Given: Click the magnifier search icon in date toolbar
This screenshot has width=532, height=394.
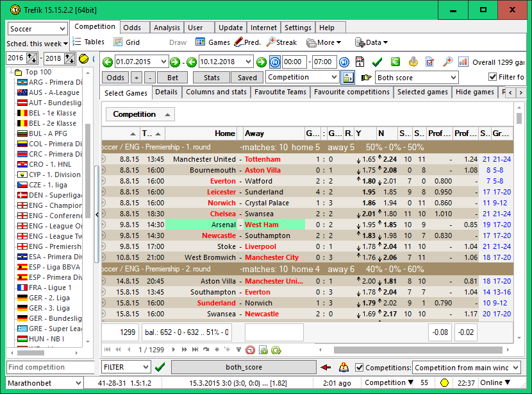Looking at the screenshot, I should click(447, 62).
